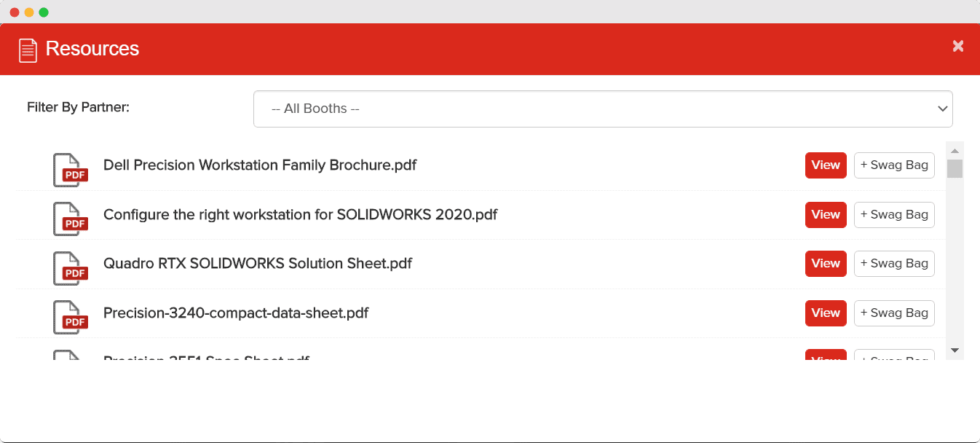Toggle Swag Bag for Precision 3551 Spec Sheet
Screen dimensions: 980x443
click(894, 358)
